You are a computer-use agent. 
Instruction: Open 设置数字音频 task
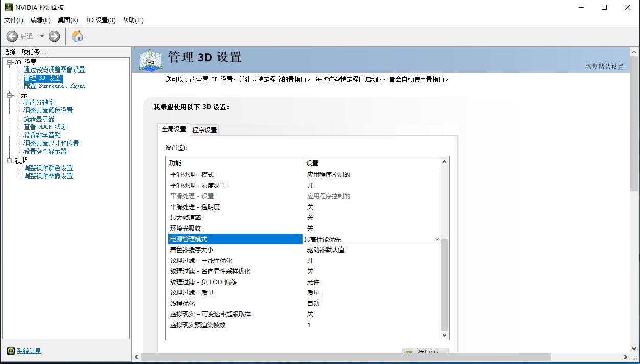click(x=42, y=135)
